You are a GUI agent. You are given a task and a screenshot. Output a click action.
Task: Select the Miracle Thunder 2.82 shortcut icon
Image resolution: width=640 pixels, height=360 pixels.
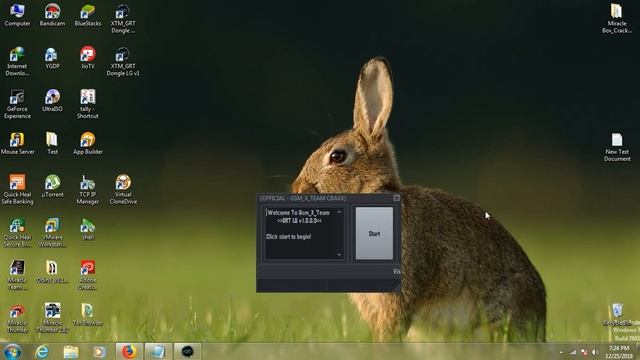[52, 318]
